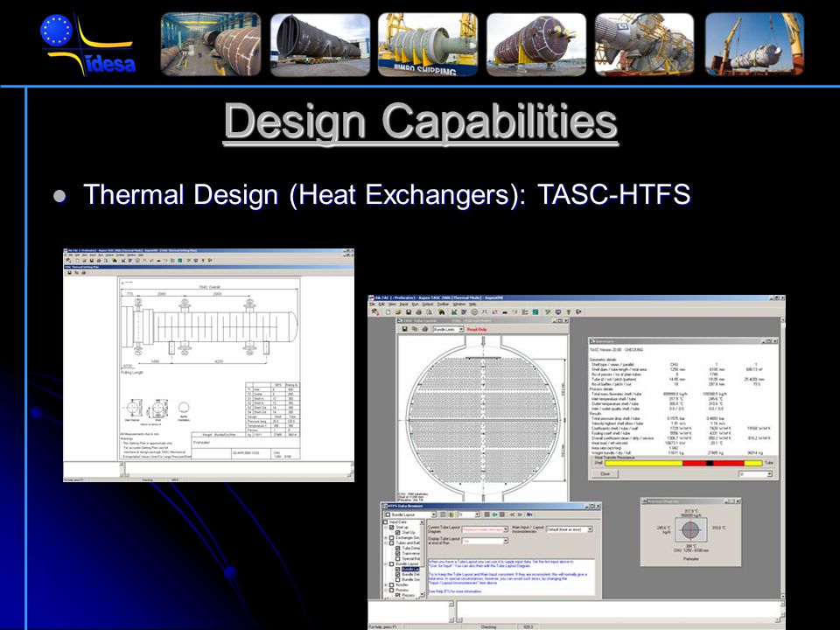
Task: Click print icon in Tube Layout sub-window toolbar
Action: [x=425, y=329]
